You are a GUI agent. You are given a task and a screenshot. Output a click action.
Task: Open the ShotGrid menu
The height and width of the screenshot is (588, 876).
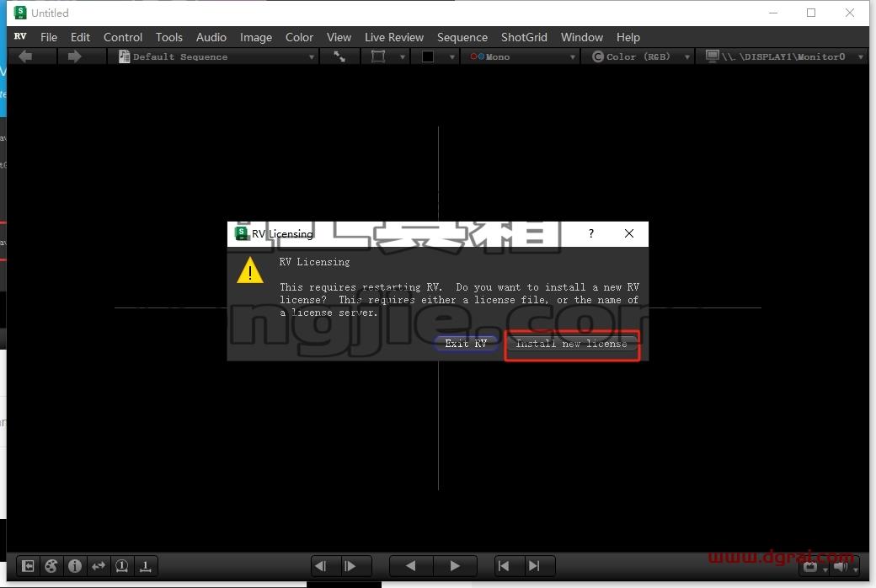[x=524, y=37]
